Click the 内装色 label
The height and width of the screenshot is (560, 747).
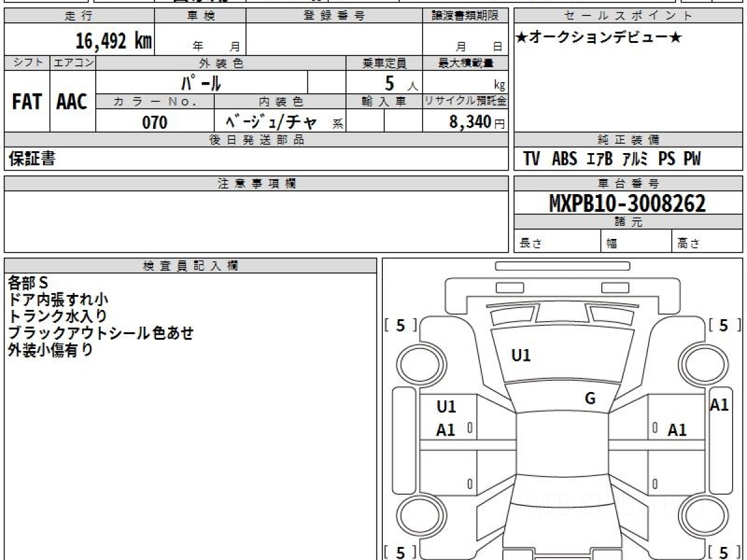click(281, 101)
